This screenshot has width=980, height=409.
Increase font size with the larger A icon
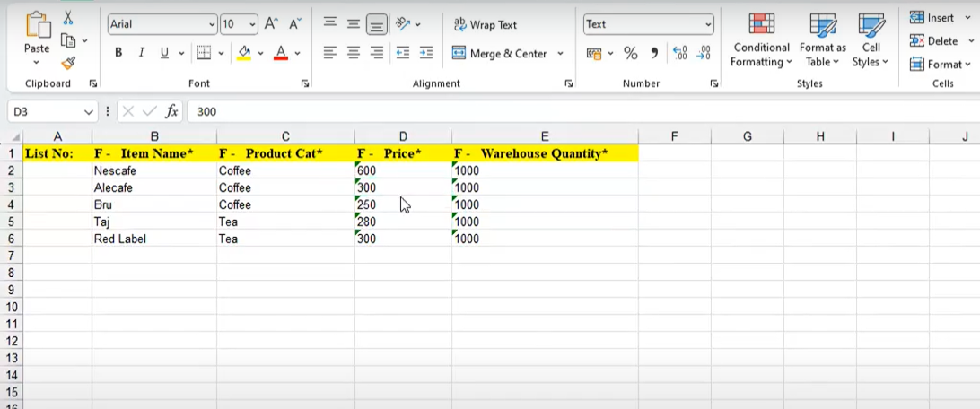coord(271,25)
